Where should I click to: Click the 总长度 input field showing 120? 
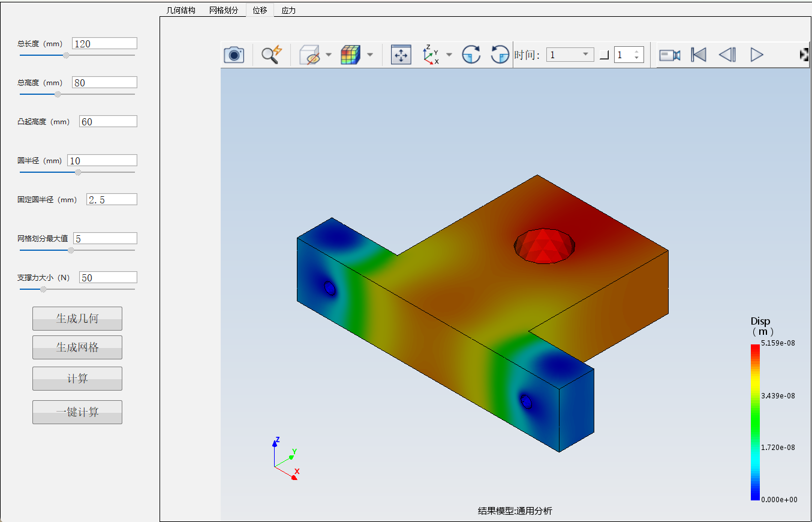tap(104, 43)
